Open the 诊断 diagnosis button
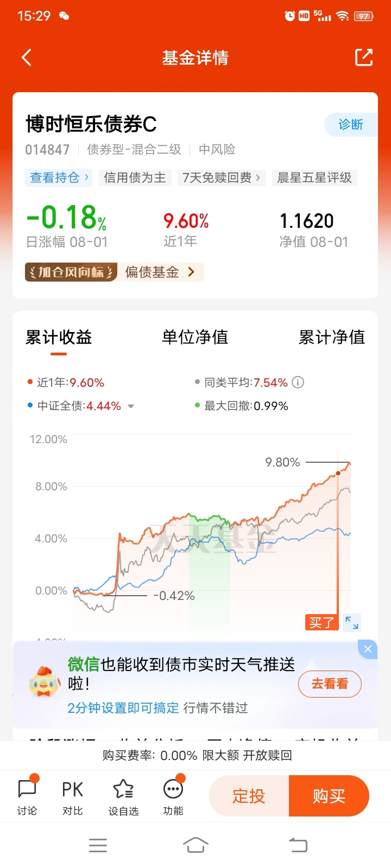Screen dimensions: 391x868 351,125
